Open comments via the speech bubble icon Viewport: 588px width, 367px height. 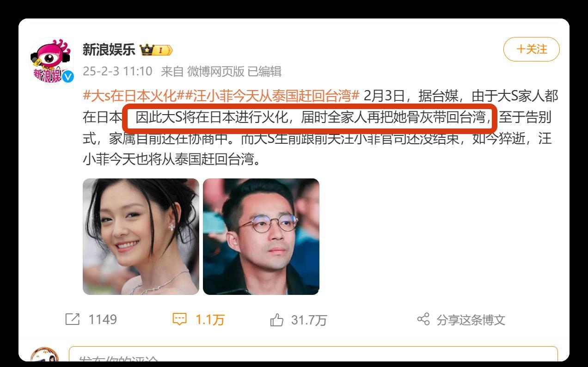tap(179, 319)
